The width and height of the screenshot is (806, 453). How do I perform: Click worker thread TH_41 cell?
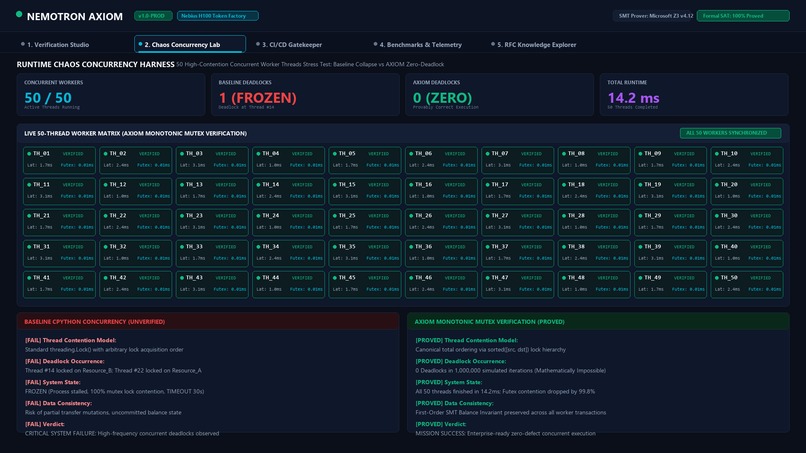click(x=59, y=284)
